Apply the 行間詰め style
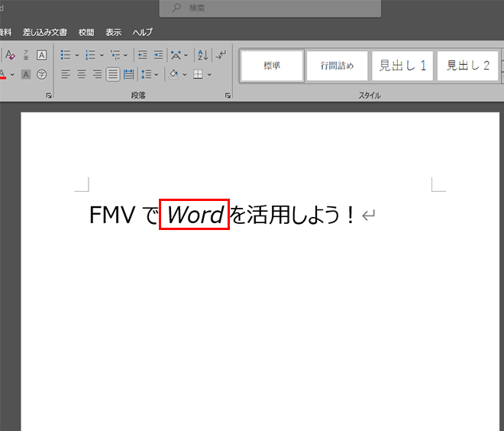Image resolution: width=504 pixels, height=431 pixels. [338, 66]
